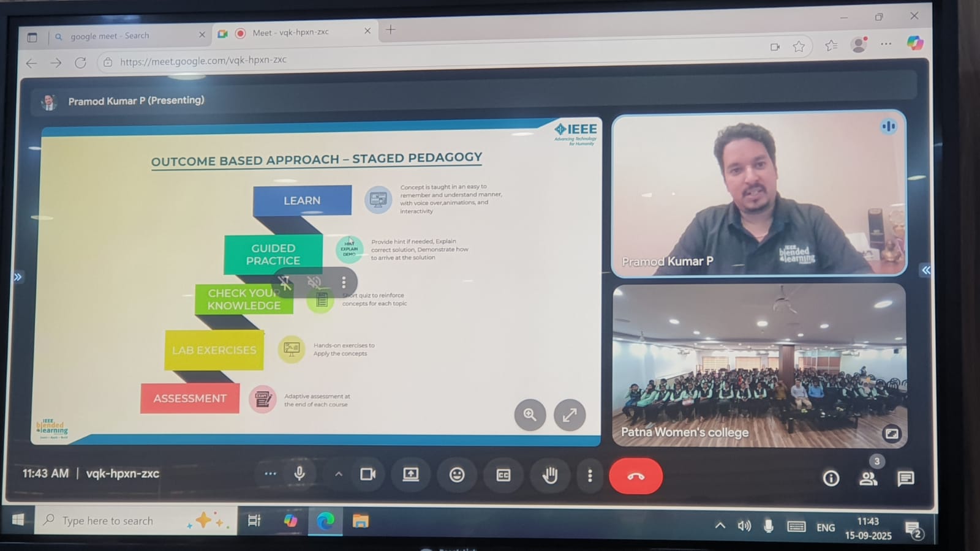Start presenting your screen
The image size is (980, 551).
point(410,475)
